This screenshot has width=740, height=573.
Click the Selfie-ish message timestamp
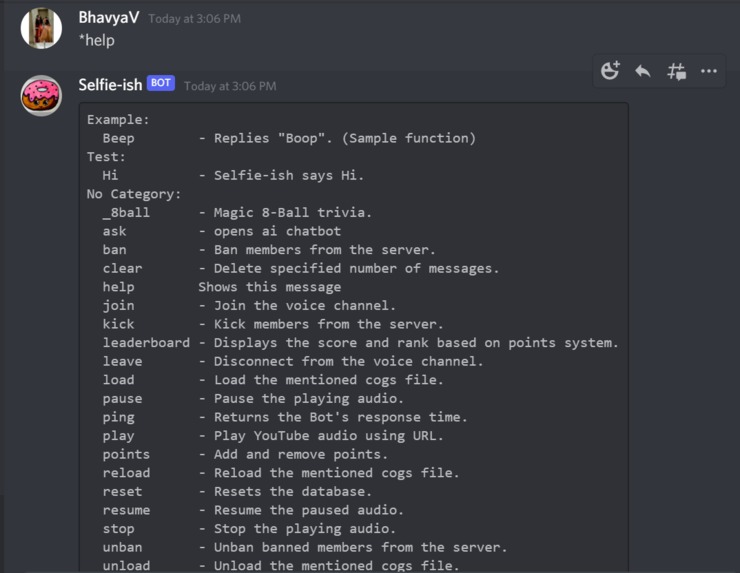click(x=230, y=86)
